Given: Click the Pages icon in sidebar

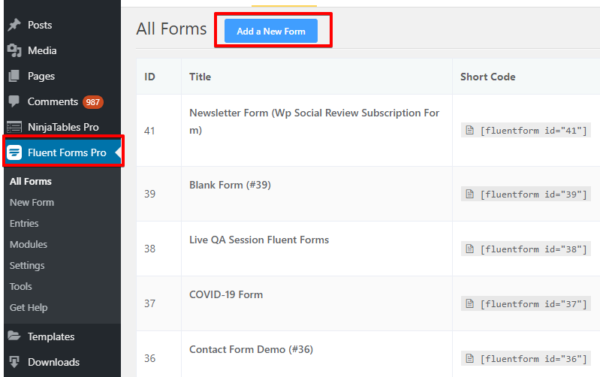Looking at the screenshot, I should pyautogui.click(x=14, y=76).
